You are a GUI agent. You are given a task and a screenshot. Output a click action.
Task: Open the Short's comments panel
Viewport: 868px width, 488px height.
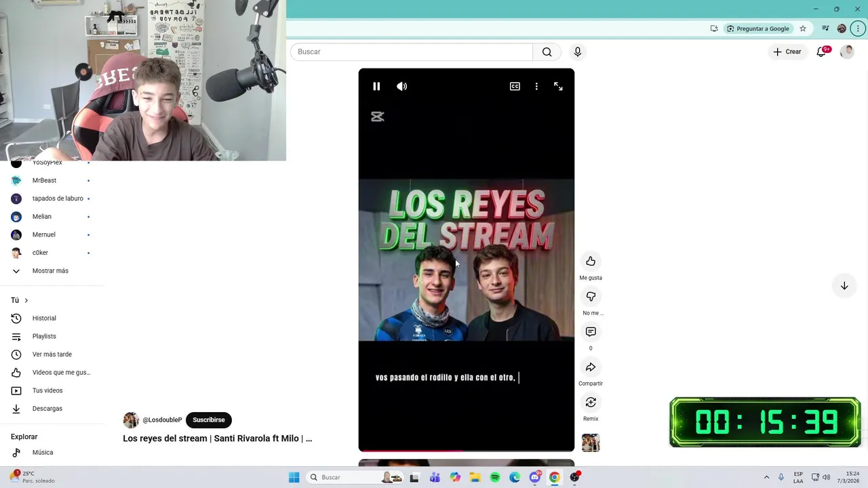591,332
